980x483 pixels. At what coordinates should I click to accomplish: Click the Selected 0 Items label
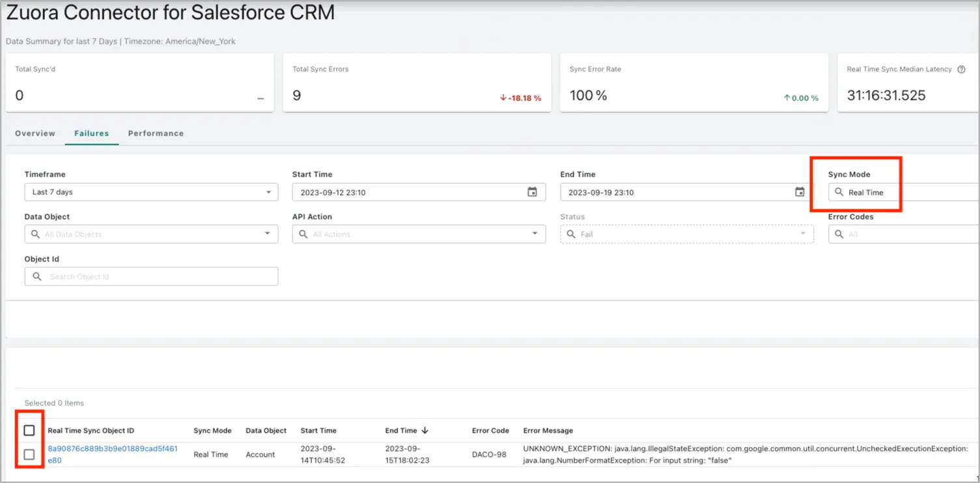click(x=54, y=403)
